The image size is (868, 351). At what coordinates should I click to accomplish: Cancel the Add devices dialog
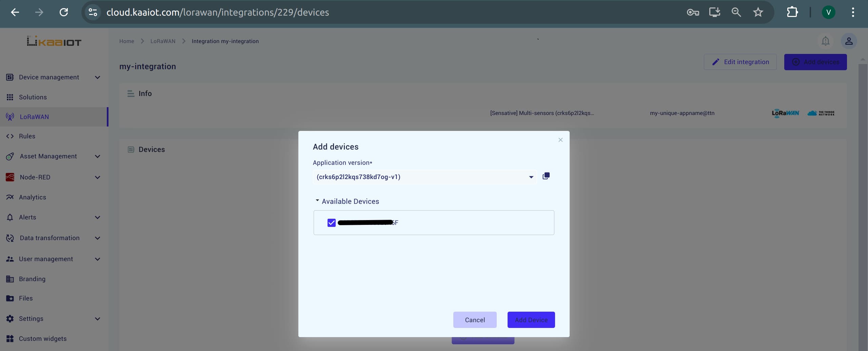point(474,319)
